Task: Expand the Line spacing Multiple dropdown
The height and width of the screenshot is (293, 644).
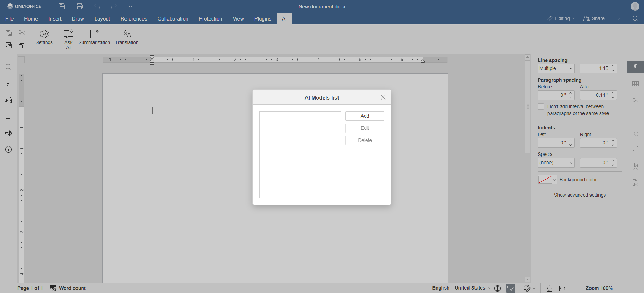Action: coord(556,69)
